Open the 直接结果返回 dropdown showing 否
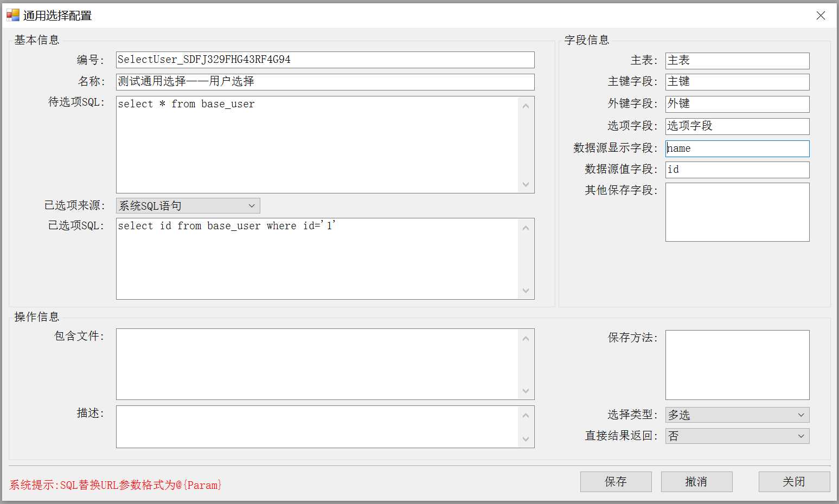The image size is (839, 504). pyautogui.click(x=737, y=436)
